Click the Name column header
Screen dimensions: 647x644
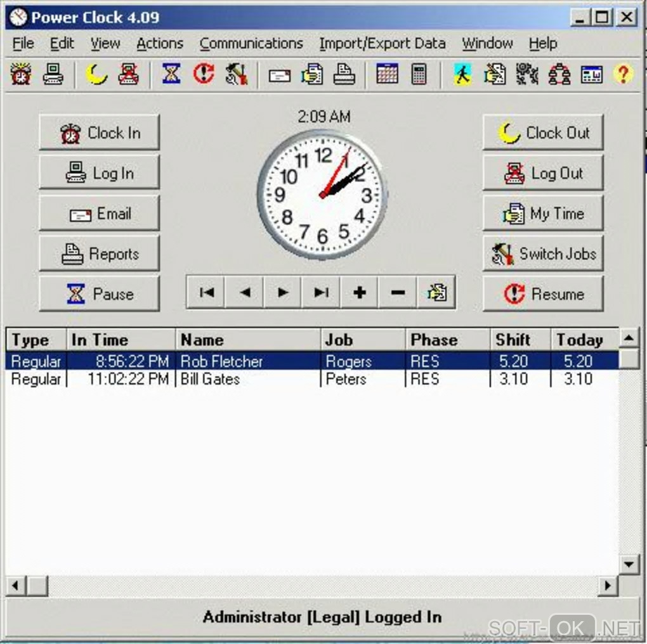[249, 340]
